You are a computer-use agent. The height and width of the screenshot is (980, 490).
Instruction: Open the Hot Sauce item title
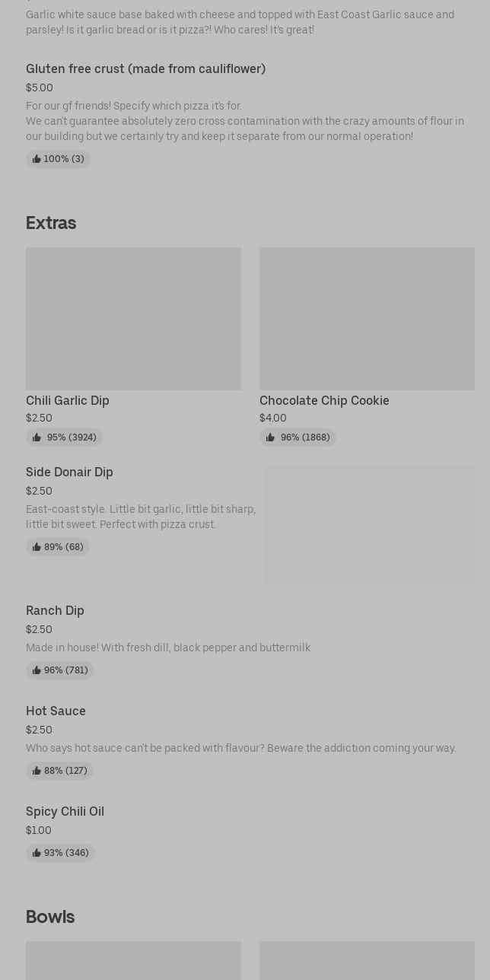56,711
